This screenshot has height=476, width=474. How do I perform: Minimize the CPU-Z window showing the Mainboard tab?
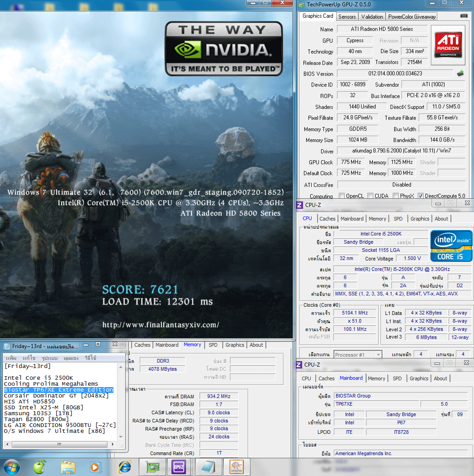[x=437, y=363]
